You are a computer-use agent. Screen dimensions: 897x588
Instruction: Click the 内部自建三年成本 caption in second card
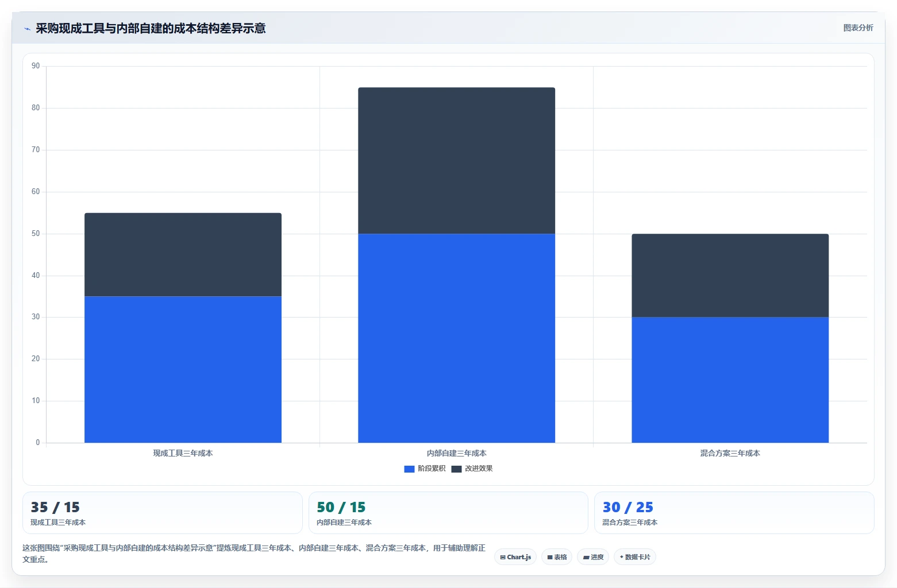click(344, 523)
